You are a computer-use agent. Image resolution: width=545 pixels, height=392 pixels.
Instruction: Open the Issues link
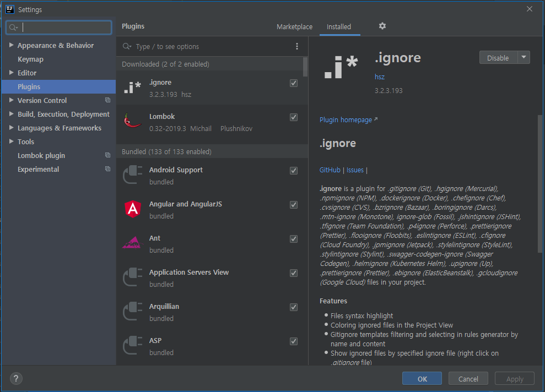(x=355, y=170)
